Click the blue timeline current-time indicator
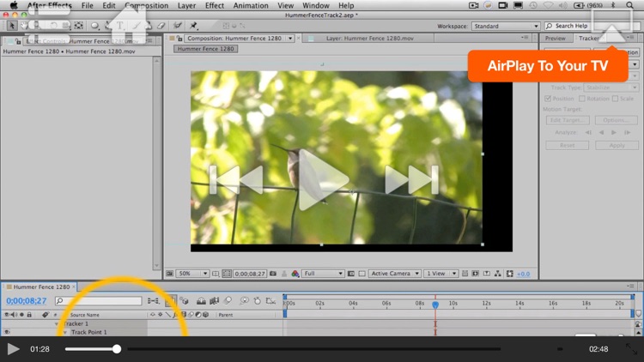Image resolution: width=644 pixels, height=362 pixels. (x=435, y=305)
